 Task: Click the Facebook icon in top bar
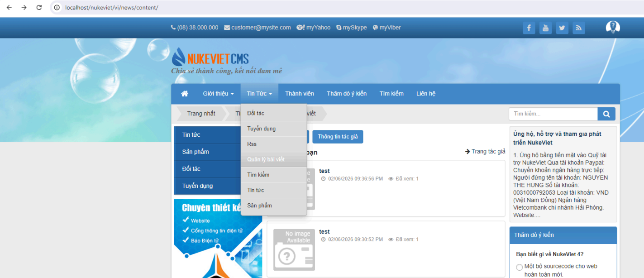click(x=529, y=28)
